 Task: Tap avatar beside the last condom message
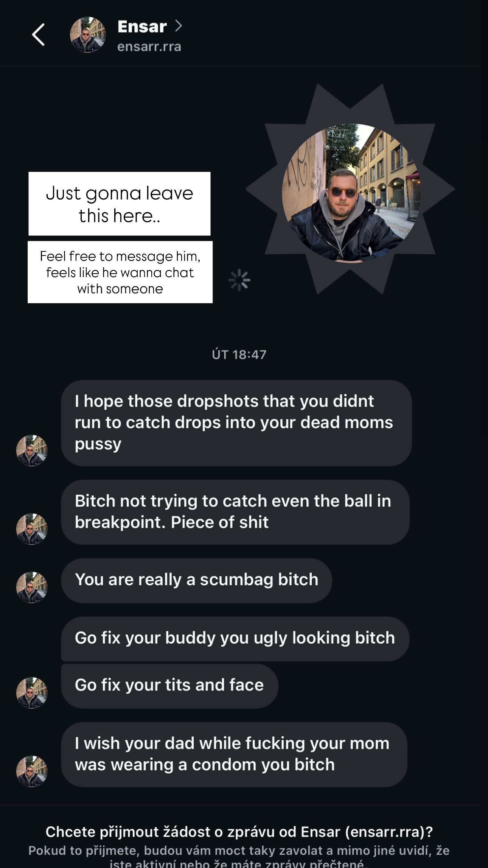pos(32,771)
